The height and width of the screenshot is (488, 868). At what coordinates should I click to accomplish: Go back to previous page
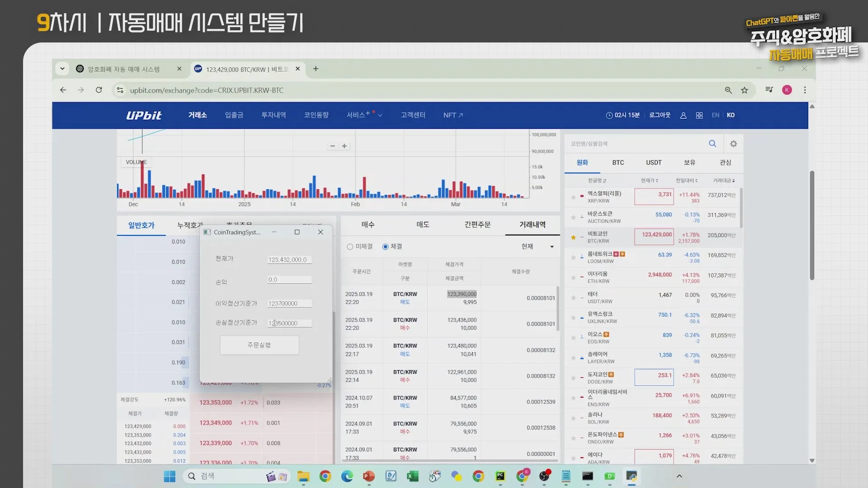(63, 90)
